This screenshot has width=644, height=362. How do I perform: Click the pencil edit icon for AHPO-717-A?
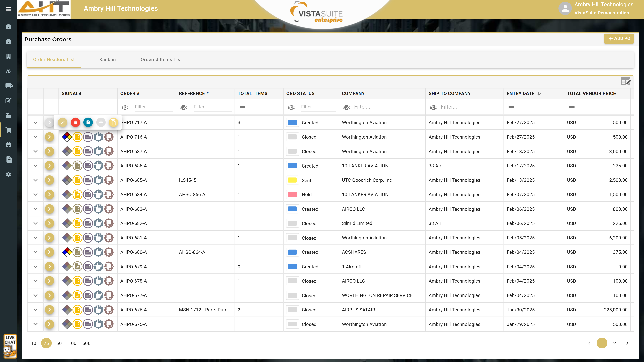[x=63, y=122]
